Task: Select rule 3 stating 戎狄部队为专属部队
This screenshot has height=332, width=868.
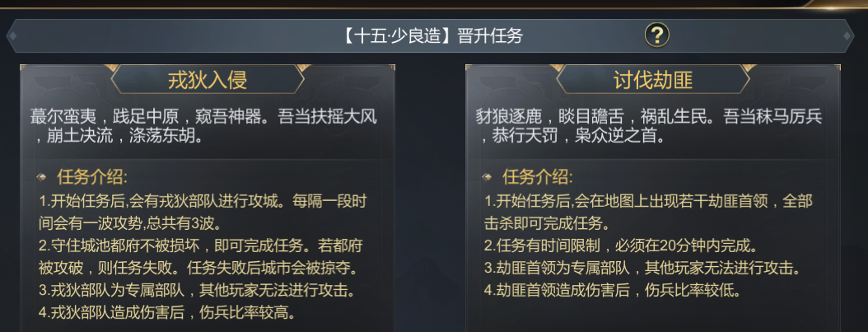Action: click(x=197, y=291)
